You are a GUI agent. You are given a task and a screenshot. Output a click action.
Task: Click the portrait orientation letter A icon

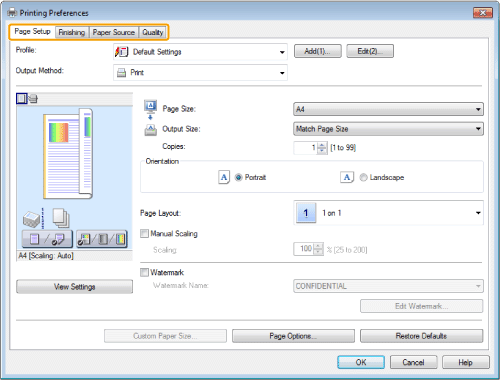click(224, 177)
